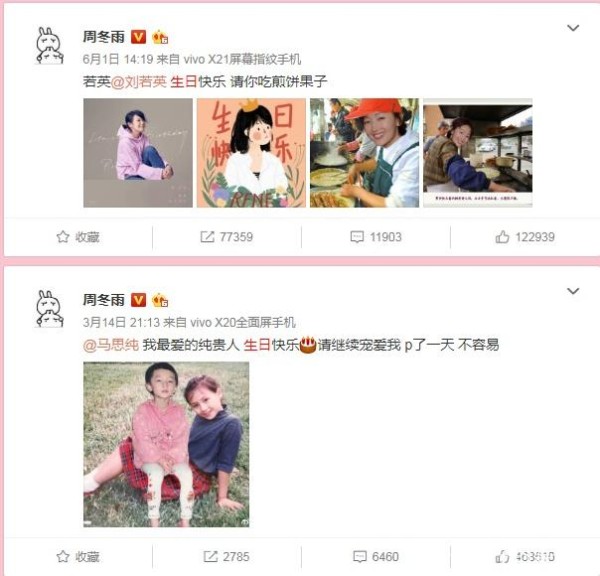
Task: Open the @刘若英 mention link
Action: (x=139, y=82)
